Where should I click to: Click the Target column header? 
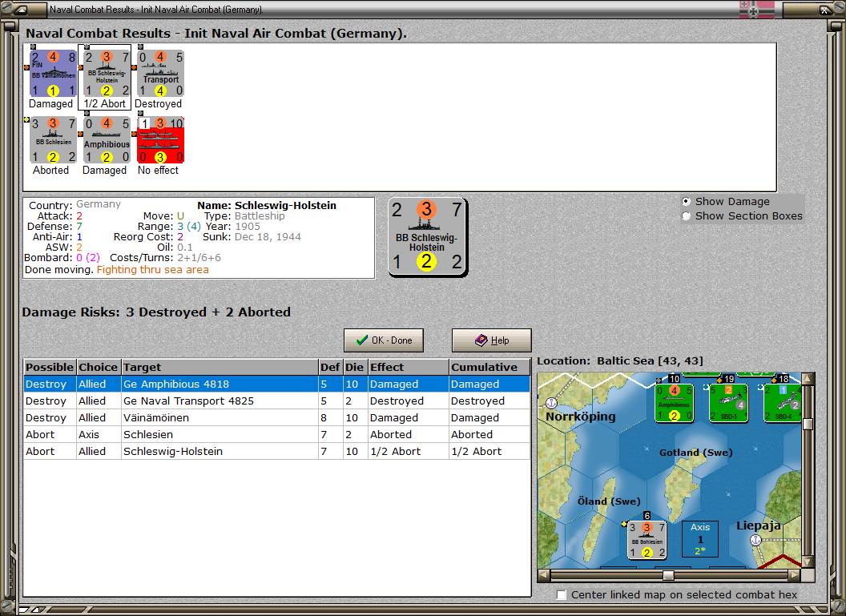pyautogui.click(x=220, y=367)
